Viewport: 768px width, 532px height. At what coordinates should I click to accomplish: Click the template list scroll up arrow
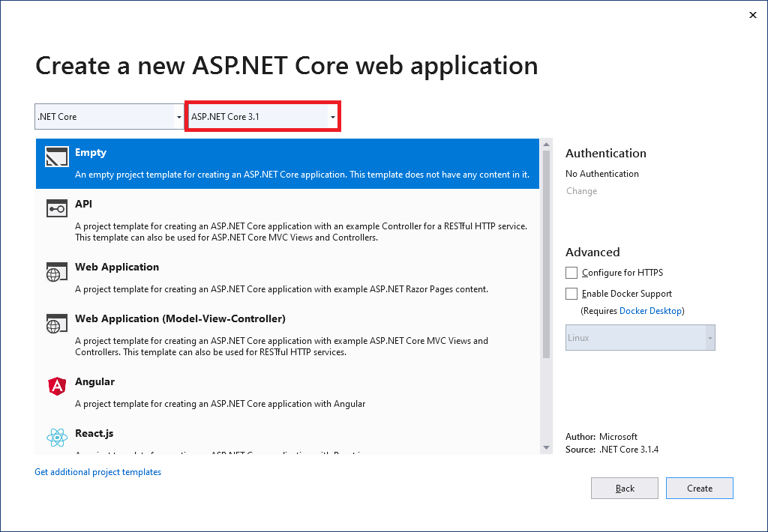click(546, 145)
